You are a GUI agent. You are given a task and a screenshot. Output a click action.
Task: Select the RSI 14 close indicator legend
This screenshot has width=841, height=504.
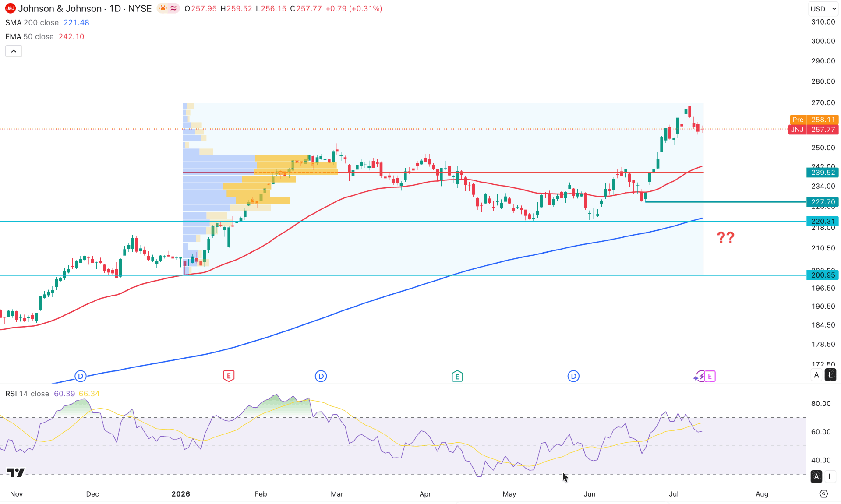point(27,394)
